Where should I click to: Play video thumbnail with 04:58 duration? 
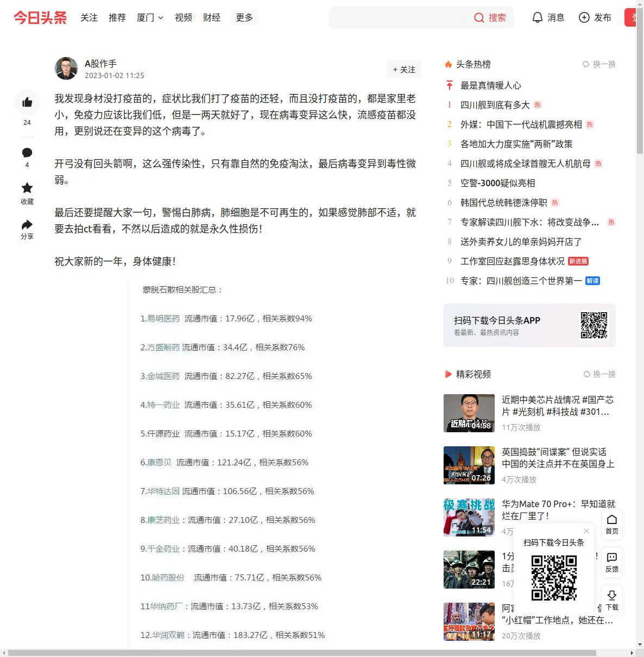pos(469,413)
